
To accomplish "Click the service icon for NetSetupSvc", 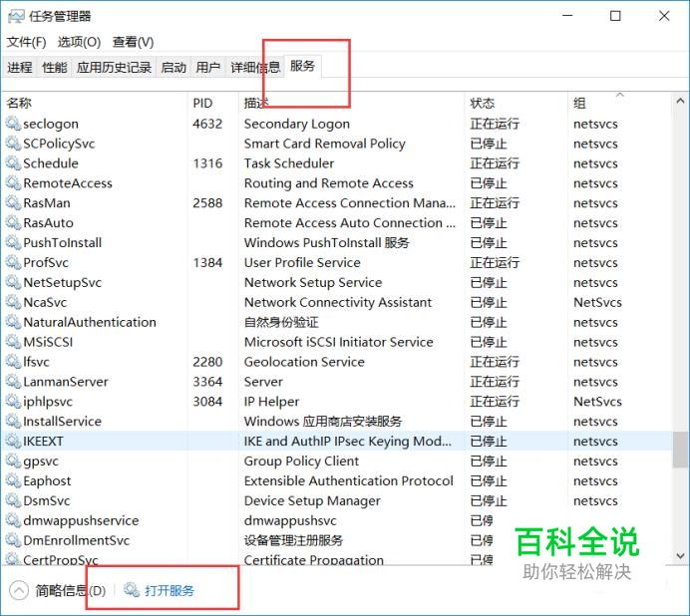I will pos(13,282).
